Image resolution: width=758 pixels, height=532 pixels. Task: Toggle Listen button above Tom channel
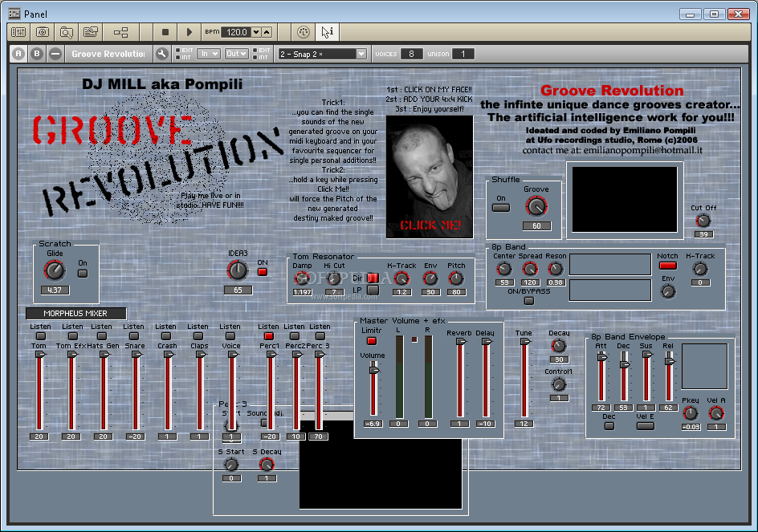41,336
